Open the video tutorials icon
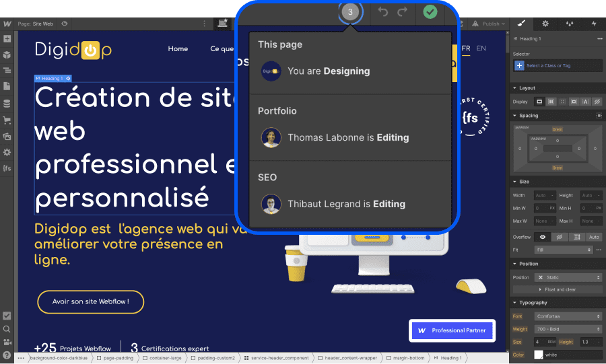This screenshot has height=364, width=606. pyautogui.click(x=7, y=342)
